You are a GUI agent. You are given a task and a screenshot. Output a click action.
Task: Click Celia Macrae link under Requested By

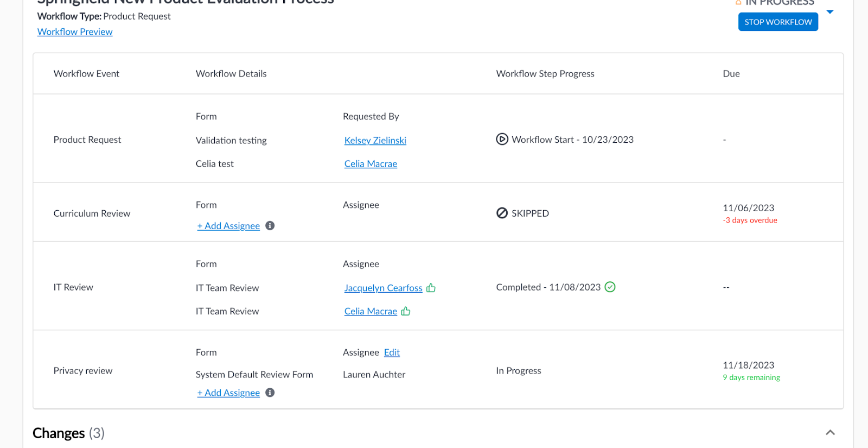click(371, 164)
